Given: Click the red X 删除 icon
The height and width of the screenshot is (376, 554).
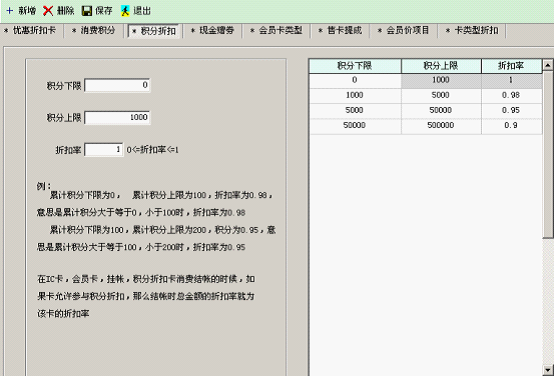Looking at the screenshot, I should pos(48,11).
